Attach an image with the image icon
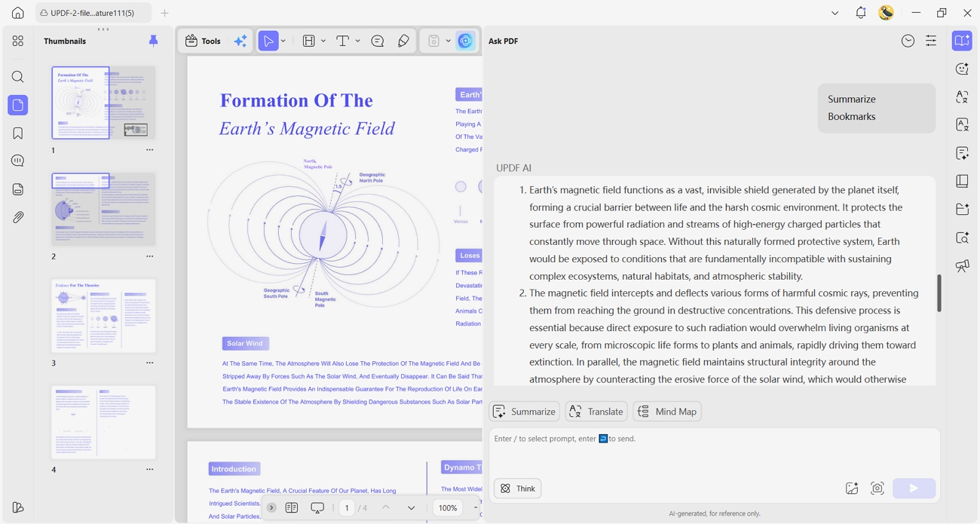980x524 pixels. pos(852,489)
